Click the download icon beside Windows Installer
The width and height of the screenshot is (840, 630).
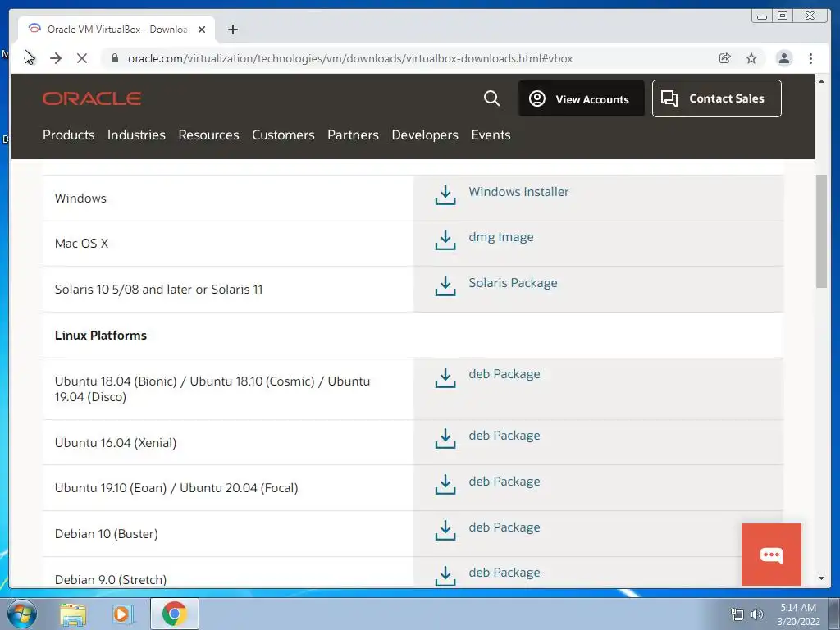[445, 195]
